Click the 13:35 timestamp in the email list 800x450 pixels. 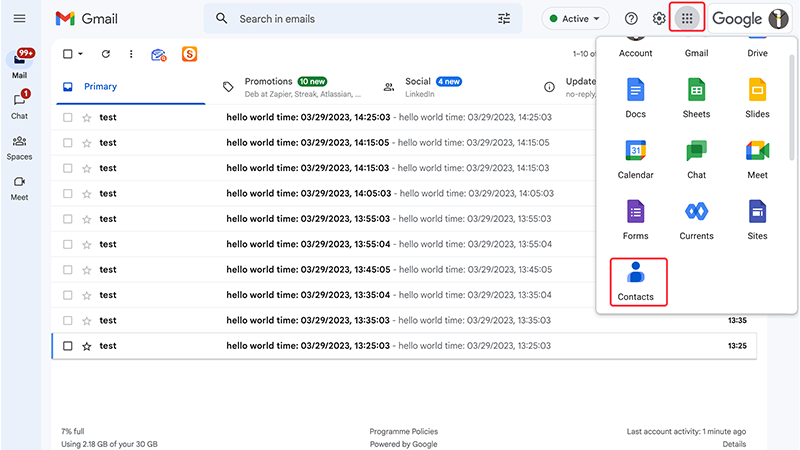[737, 320]
